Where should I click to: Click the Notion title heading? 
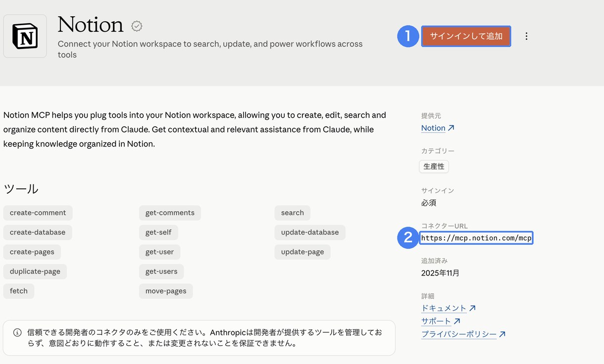coord(91,25)
